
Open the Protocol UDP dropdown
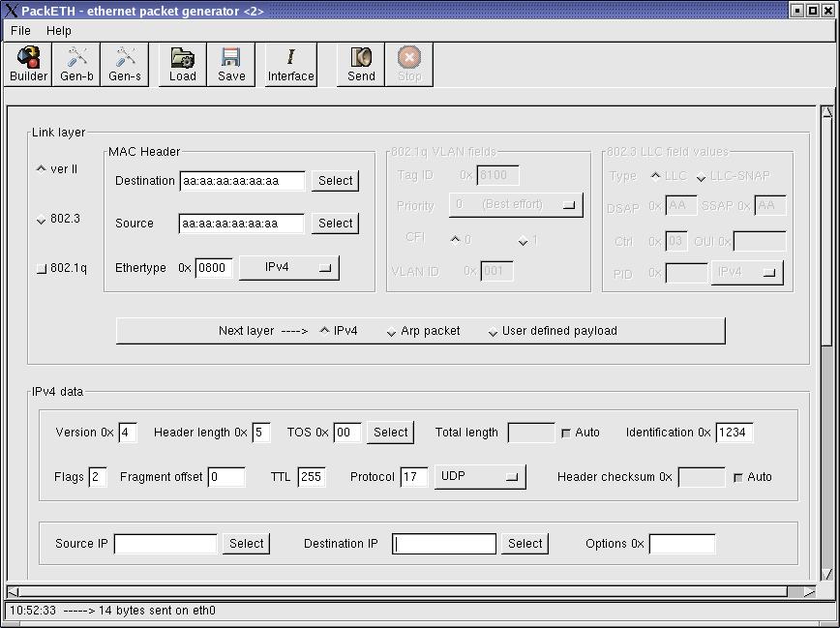pos(479,477)
